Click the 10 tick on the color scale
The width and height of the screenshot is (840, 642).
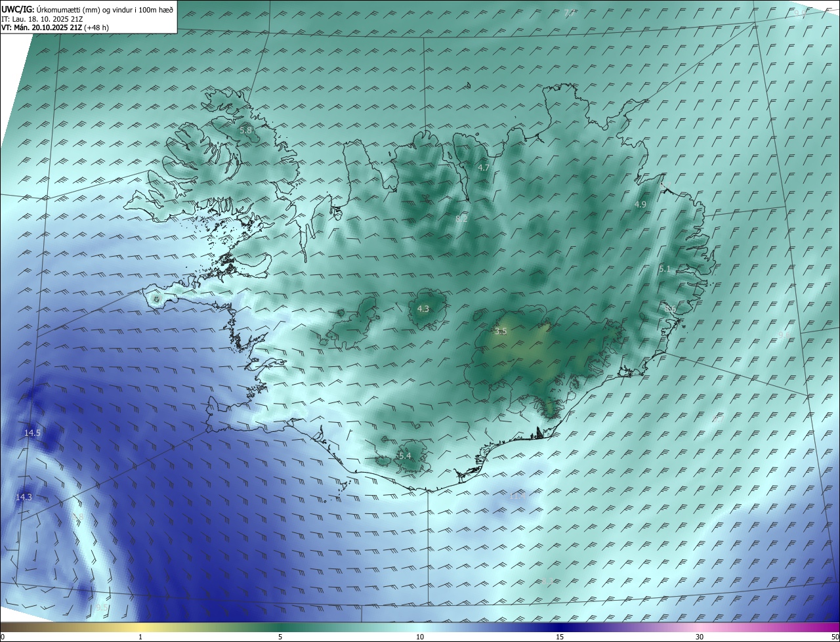click(420, 637)
